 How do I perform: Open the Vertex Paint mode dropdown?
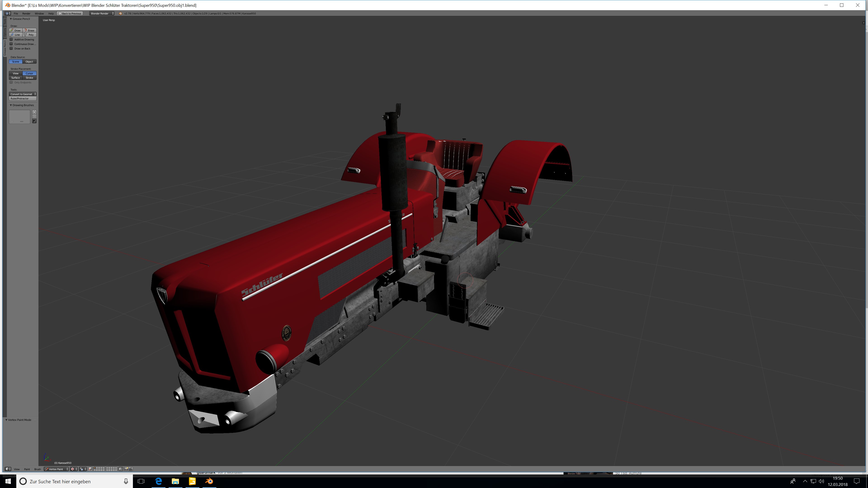tap(56, 469)
